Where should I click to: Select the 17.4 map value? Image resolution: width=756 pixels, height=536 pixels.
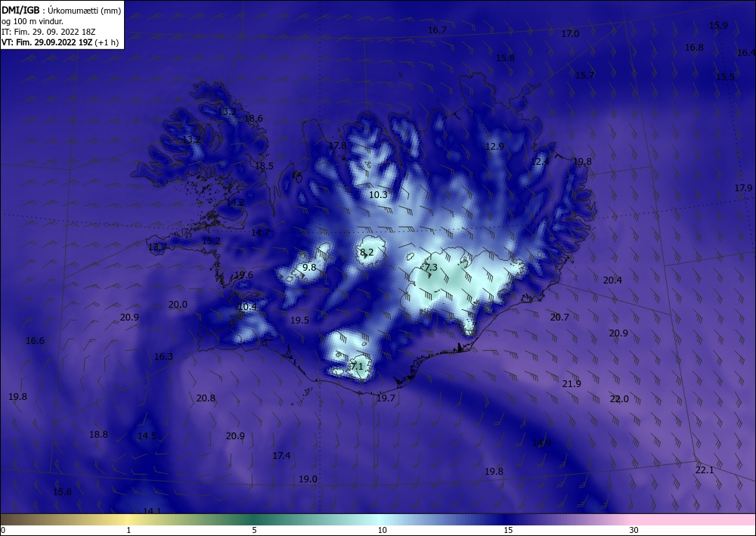click(x=281, y=456)
